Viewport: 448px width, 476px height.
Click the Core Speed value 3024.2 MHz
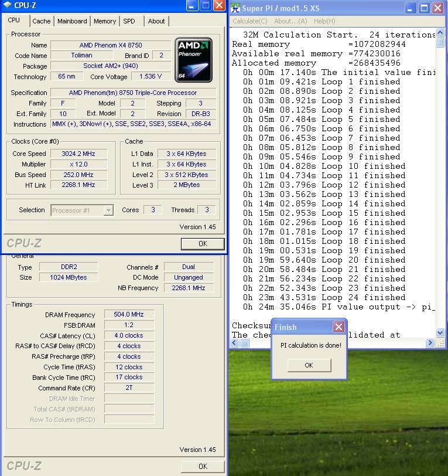pos(78,154)
